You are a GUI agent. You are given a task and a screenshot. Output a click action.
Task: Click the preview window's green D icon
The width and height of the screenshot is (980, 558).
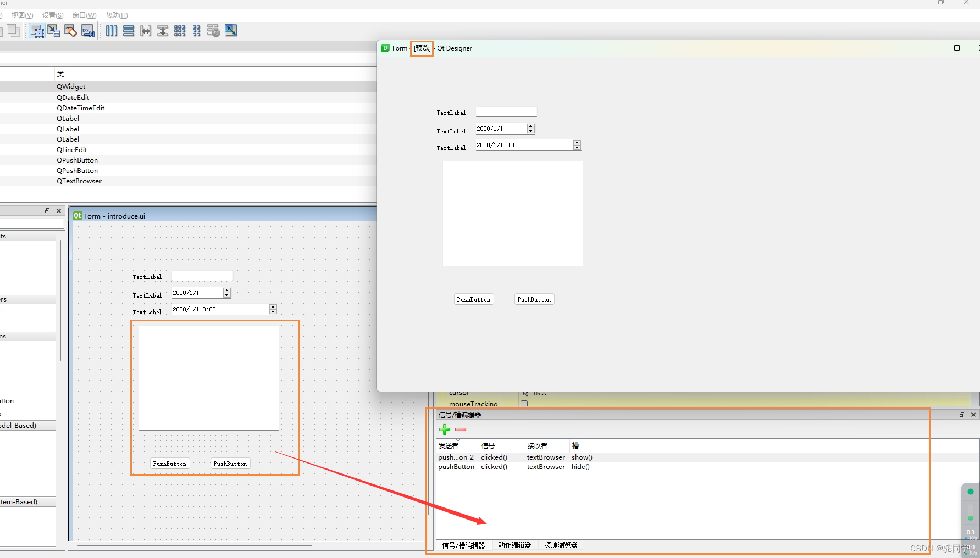click(385, 48)
